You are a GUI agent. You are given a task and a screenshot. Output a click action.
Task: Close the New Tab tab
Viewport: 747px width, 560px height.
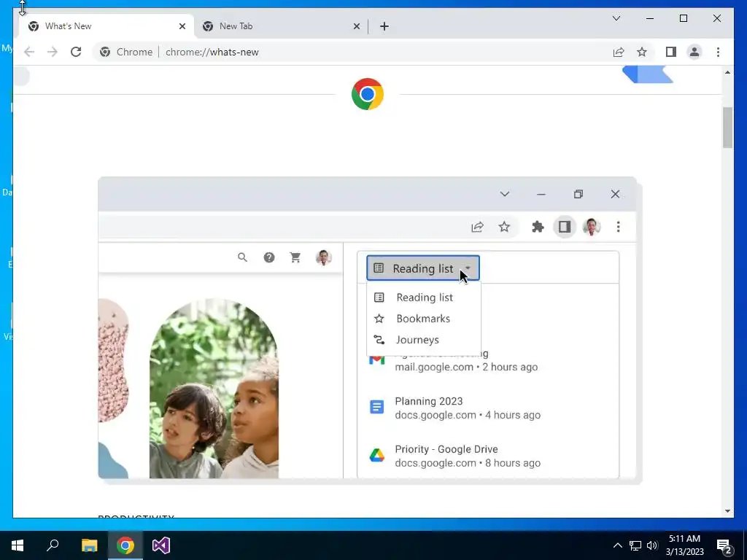click(356, 26)
